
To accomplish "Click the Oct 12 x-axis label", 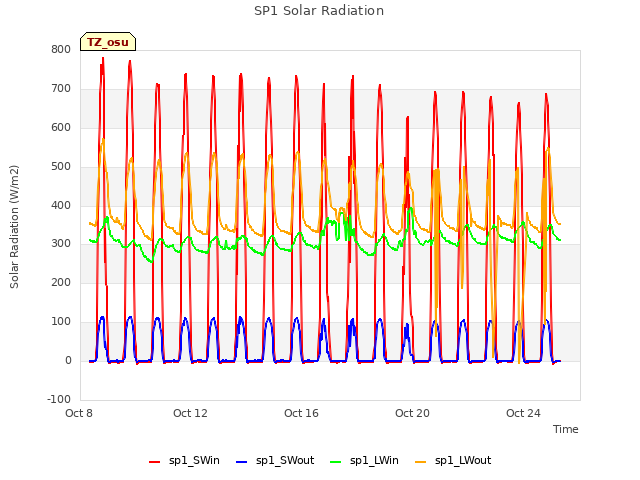I will click(x=190, y=413).
